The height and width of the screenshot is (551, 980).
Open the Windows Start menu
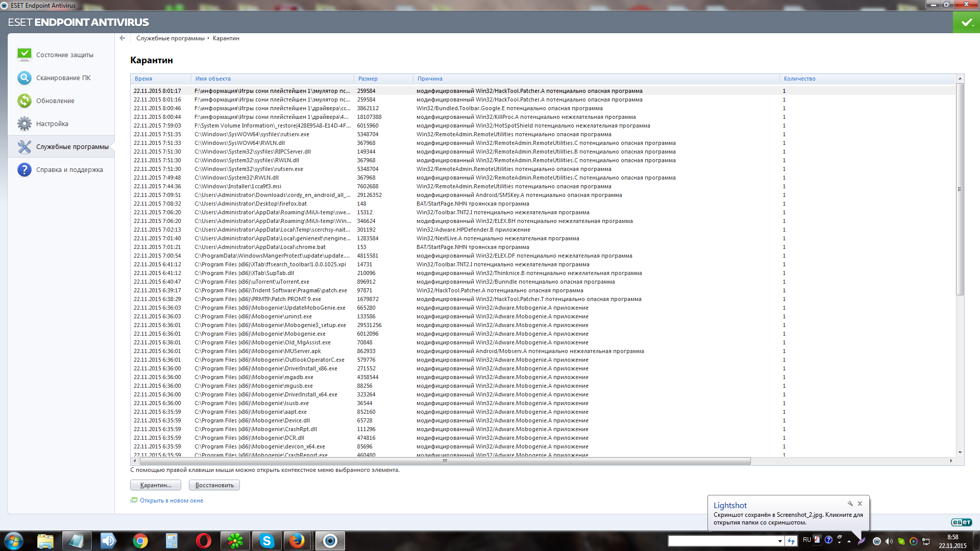(x=13, y=541)
